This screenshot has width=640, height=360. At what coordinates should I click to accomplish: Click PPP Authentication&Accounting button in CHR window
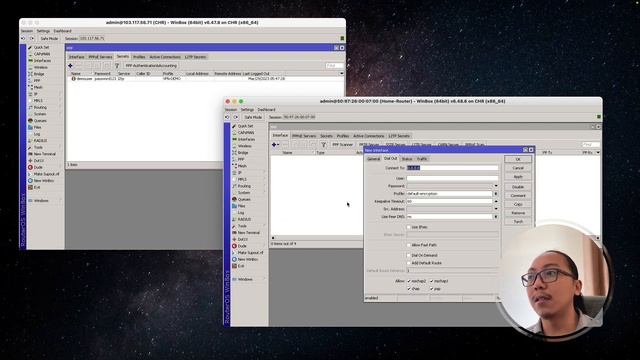click(x=151, y=66)
